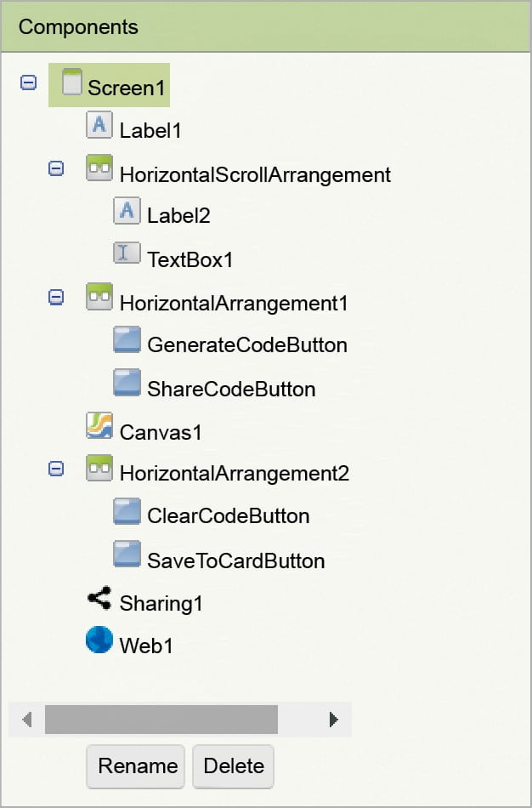Click the Canvas1 component icon
The width and height of the screenshot is (532, 808).
click(x=99, y=425)
